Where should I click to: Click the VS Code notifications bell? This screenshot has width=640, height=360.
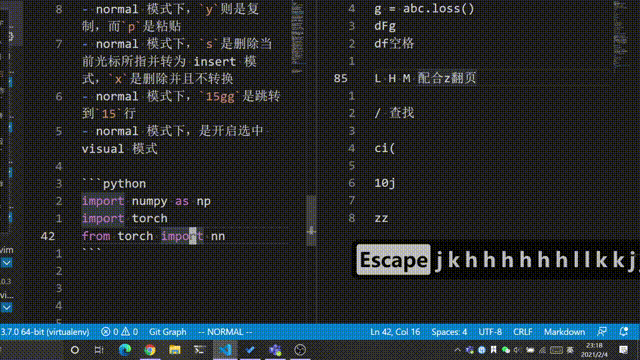coord(623,332)
